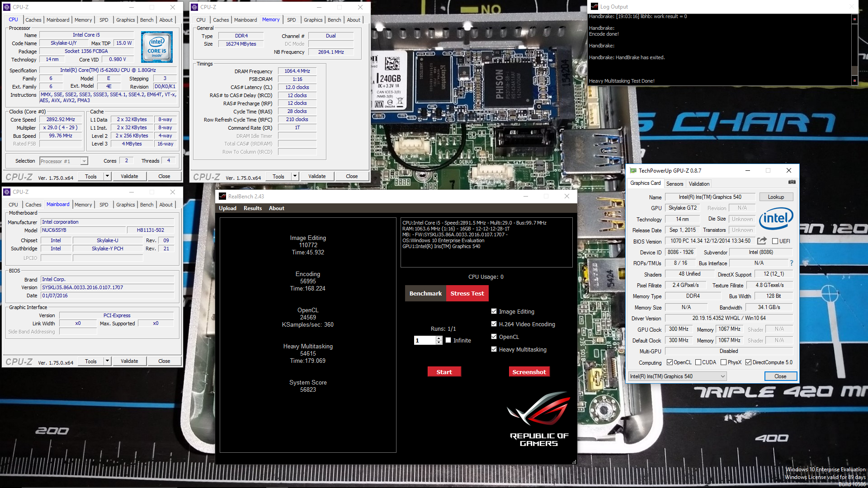Image resolution: width=868 pixels, height=488 pixels.
Task: Toggle the OpenCL checkbox in GPU-Z Computing row
Action: (670, 362)
